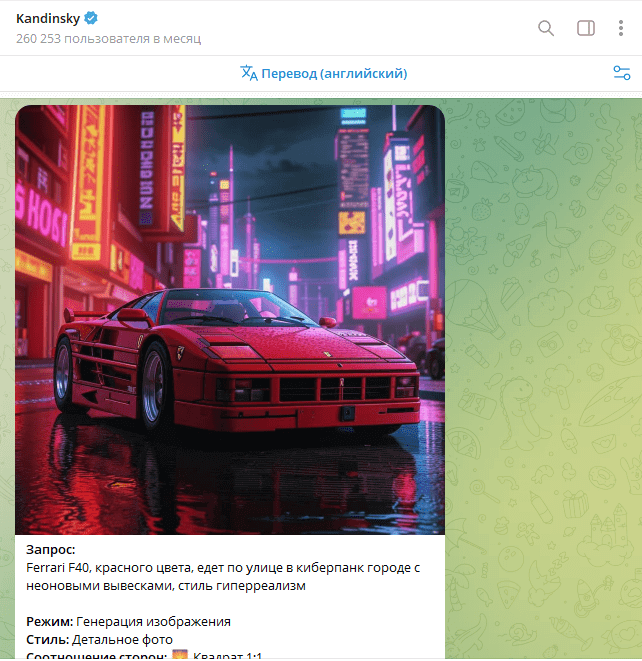642x661 pixels.
Task: Click Перевод (английский) translate button
Action: tap(323, 73)
